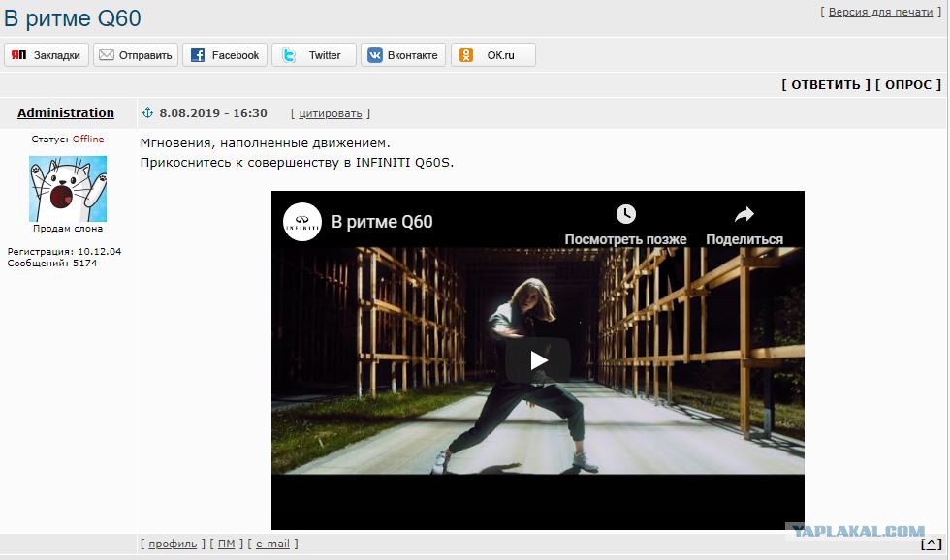Click the Отправить email button

tap(136, 55)
